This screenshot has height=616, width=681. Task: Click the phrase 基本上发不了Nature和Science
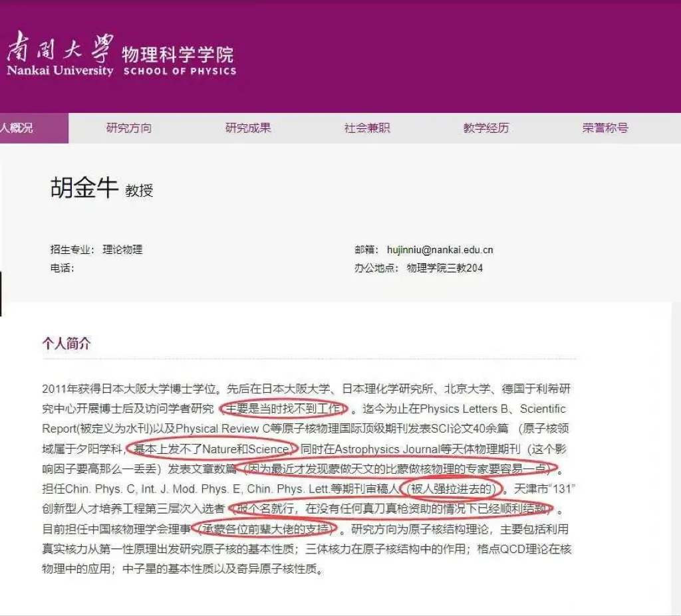[x=211, y=449]
